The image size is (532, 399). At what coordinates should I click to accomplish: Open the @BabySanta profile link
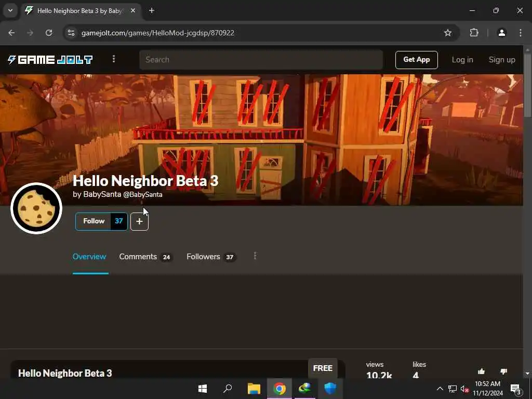click(x=142, y=195)
